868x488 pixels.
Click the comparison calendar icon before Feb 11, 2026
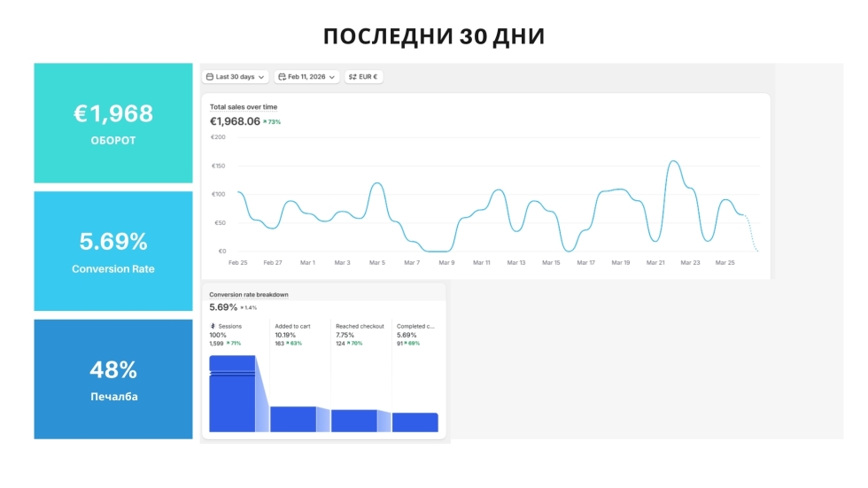(x=282, y=77)
